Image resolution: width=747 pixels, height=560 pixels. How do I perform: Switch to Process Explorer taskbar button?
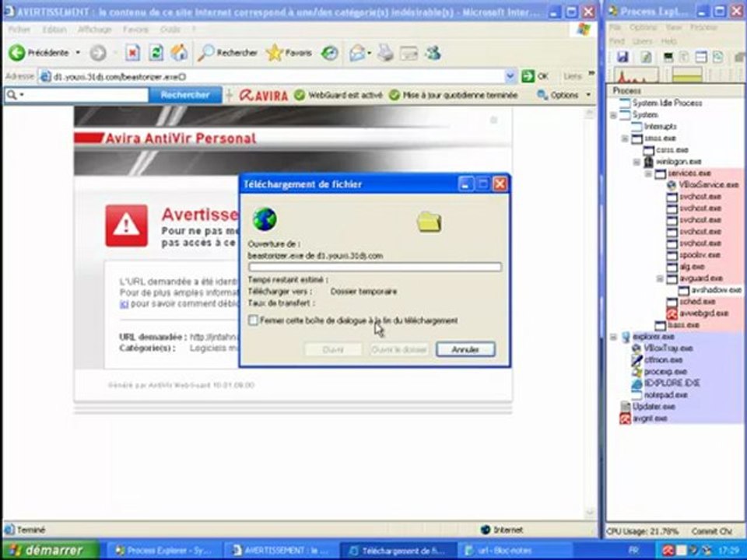click(x=164, y=551)
